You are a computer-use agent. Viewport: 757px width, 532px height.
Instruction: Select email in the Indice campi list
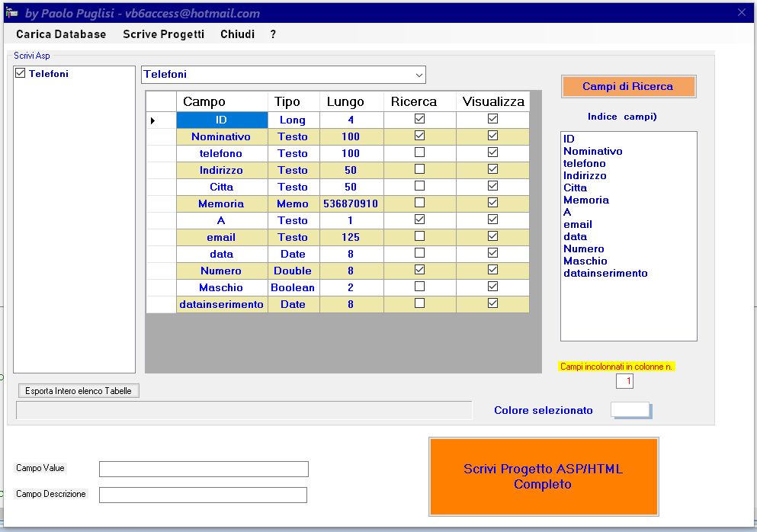(x=578, y=225)
